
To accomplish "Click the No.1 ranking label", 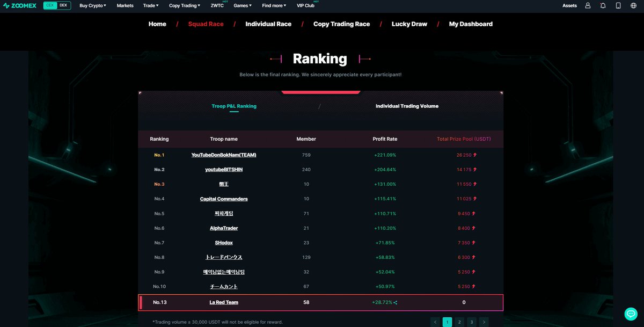I will tap(159, 155).
